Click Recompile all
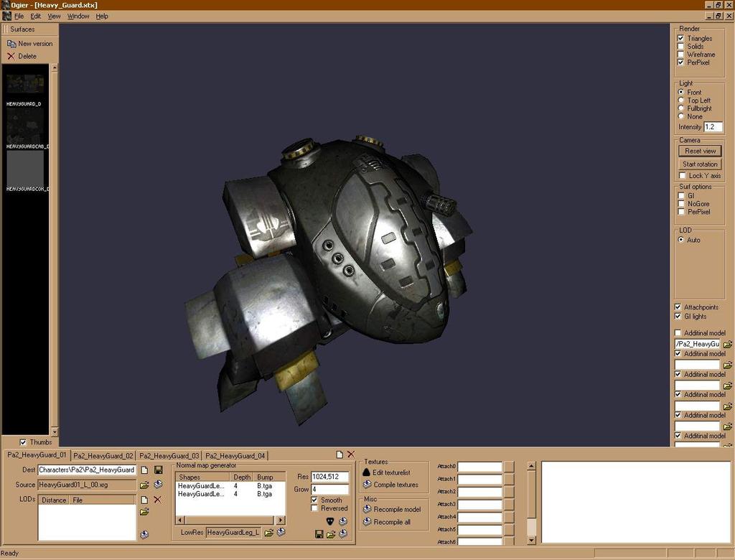Image resolution: width=735 pixels, height=560 pixels. pyautogui.click(x=387, y=522)
